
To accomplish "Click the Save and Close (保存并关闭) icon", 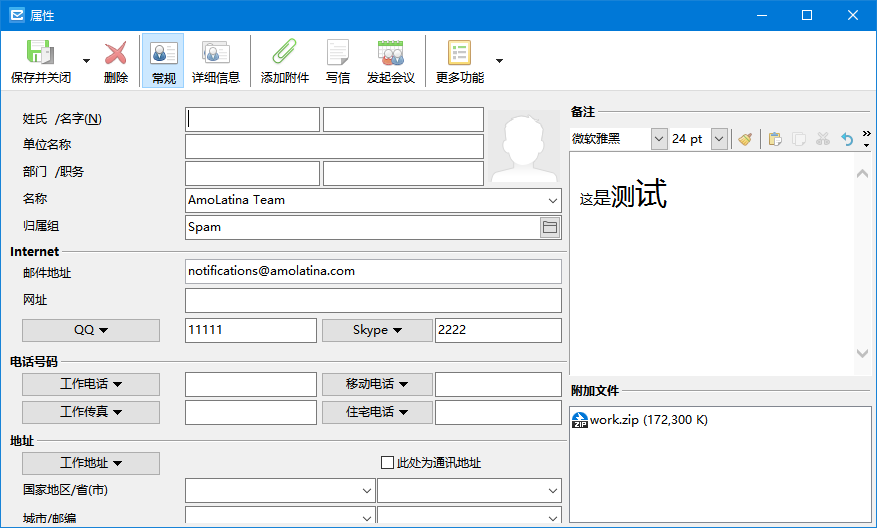I will [x=40, y=53].
